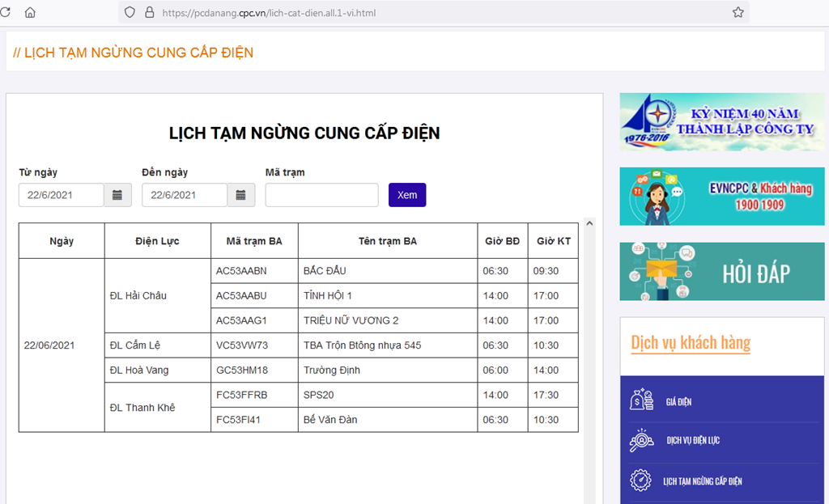Open the Từ ngày calendar picker icon

click(x=117, y=195)
